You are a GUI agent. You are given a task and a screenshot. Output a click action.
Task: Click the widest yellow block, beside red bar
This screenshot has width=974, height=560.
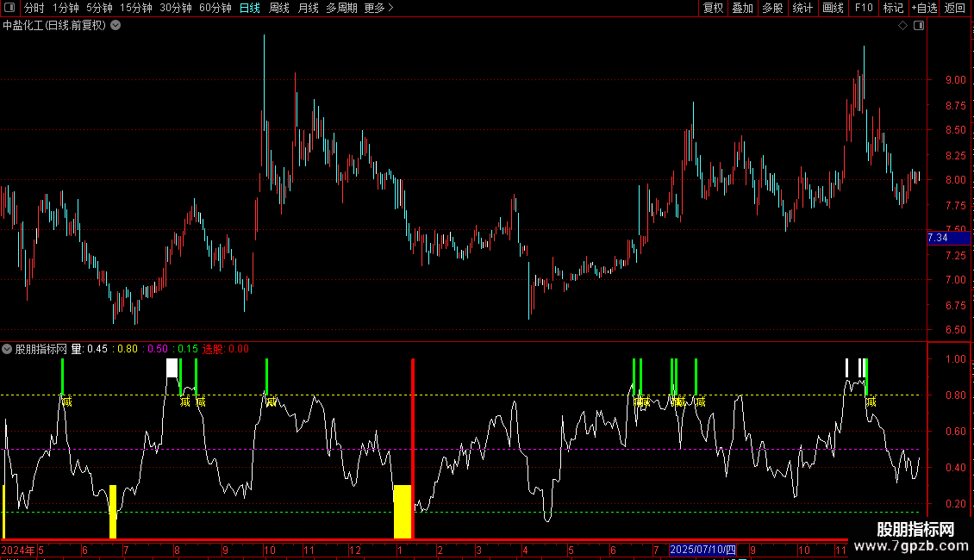[403, 512]
